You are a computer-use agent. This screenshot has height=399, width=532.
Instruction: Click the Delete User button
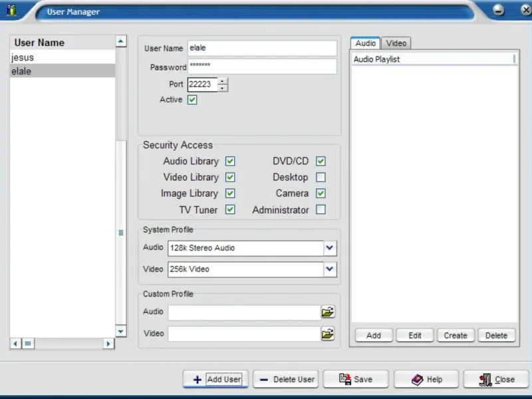point(286,379)
